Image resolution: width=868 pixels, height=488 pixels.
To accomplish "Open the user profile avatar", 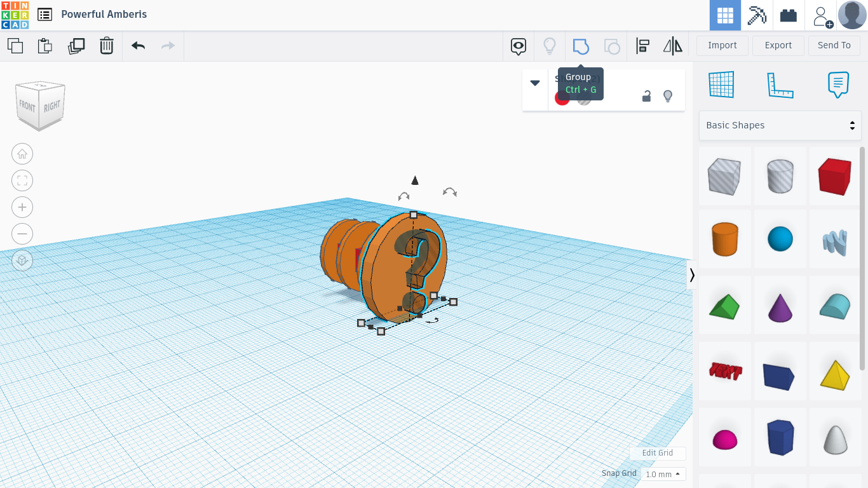I will tap(852, 15).
